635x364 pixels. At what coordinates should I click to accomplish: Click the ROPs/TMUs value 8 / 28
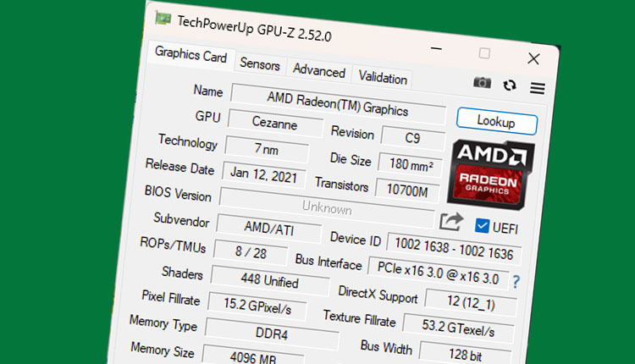[x=251, y=252]
